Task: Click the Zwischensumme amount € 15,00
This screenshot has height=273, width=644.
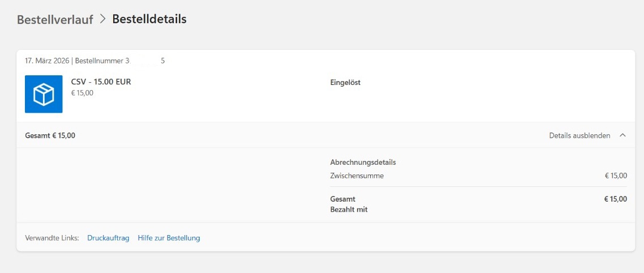Action: coord(616,176)
